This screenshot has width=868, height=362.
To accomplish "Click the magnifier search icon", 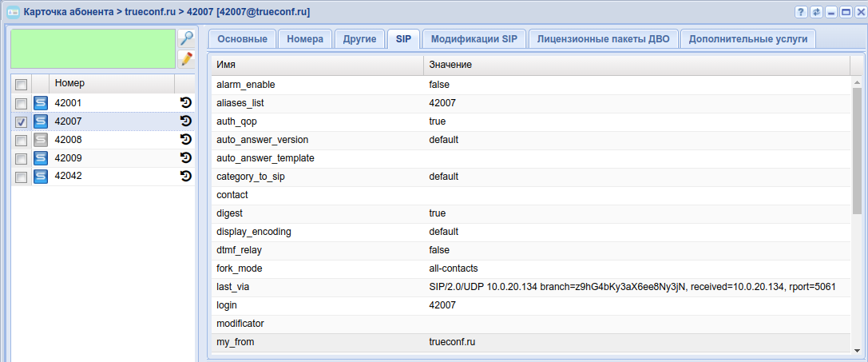I will [x=186, y=38].
